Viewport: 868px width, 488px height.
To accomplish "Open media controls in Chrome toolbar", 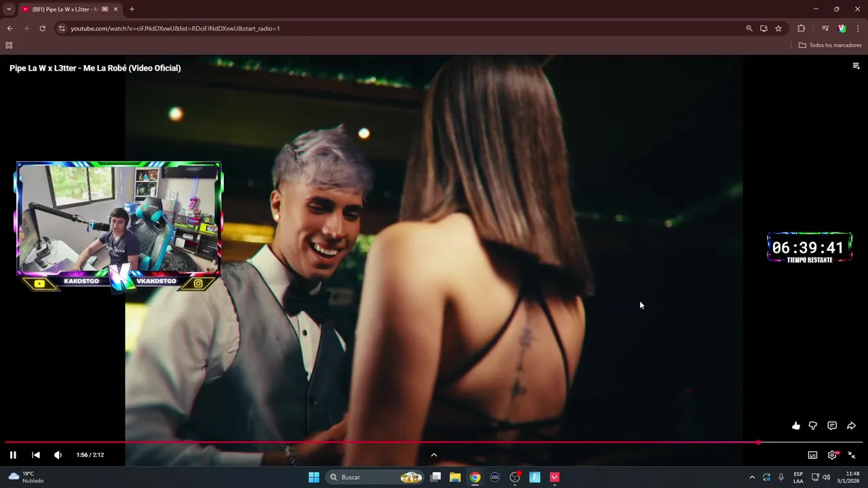I will tap(825, 28).
